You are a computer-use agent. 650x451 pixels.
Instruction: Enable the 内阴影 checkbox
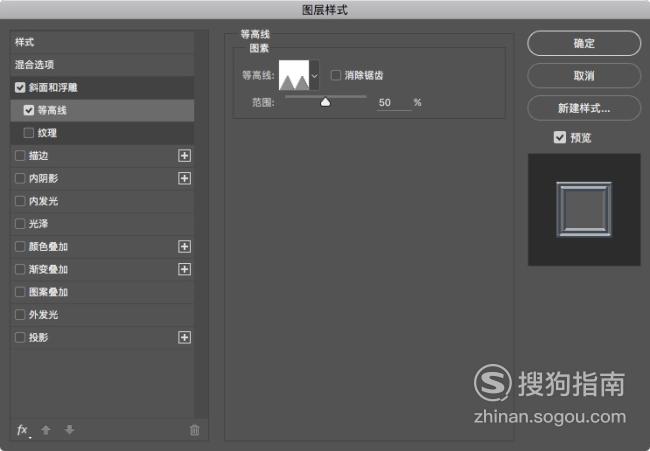[x=20, y=179]
